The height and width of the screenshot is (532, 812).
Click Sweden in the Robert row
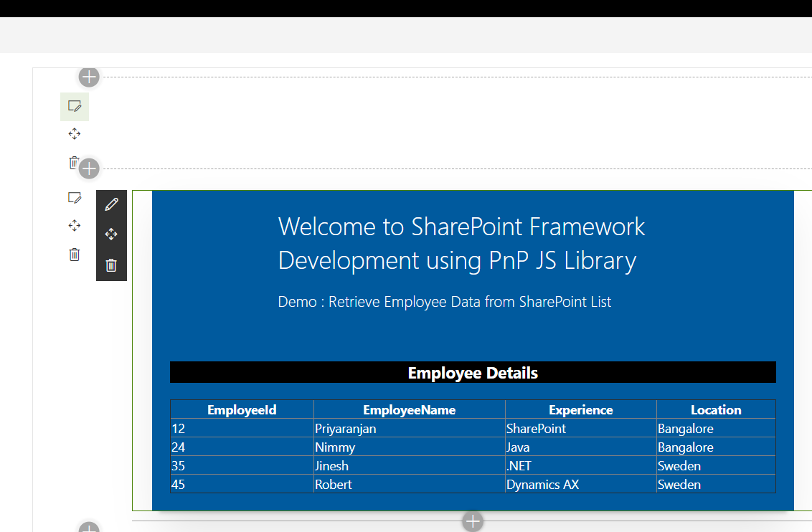716,485
